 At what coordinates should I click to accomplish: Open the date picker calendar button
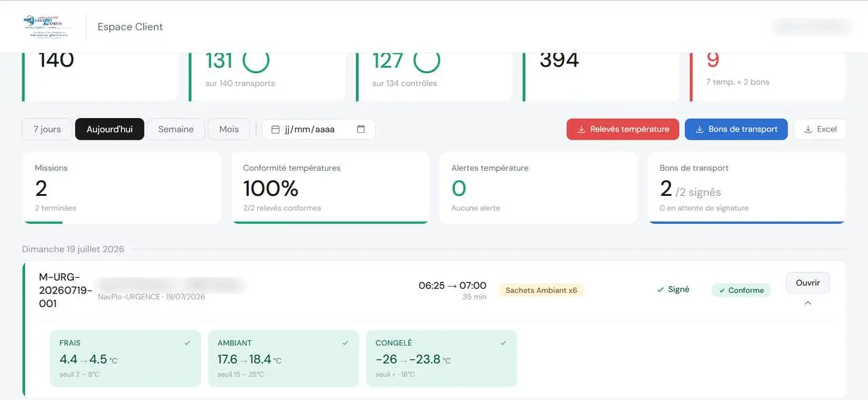pyautogui.click(x=361, y=129)
